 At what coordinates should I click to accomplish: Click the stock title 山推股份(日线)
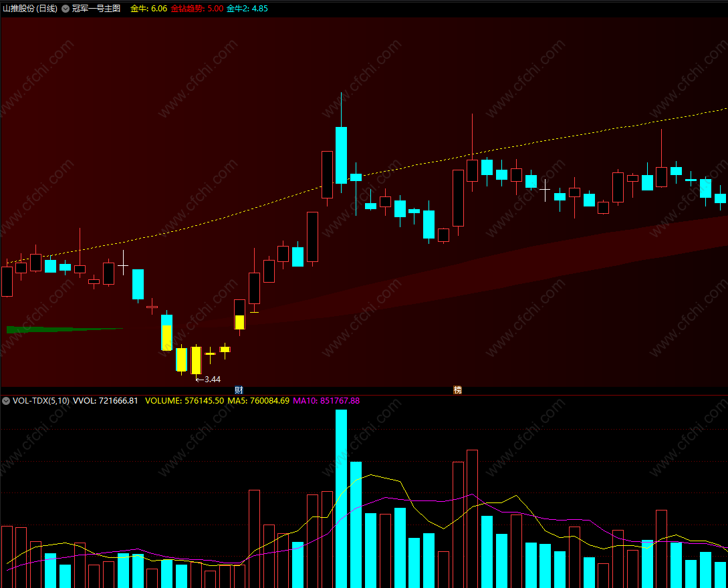pyautogui.click(x=30, y=9)
